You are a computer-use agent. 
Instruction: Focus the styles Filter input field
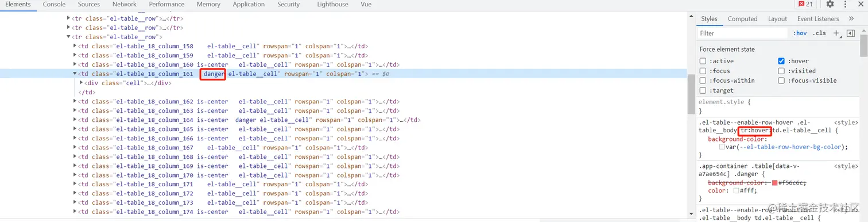click(x=743, y=33)
